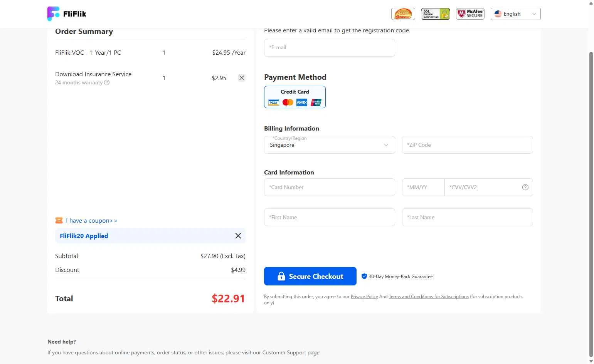Click the 24 months warranty text
Viewport: 594px width, 364px height.
pyautogui.click(x=79, y=83)
